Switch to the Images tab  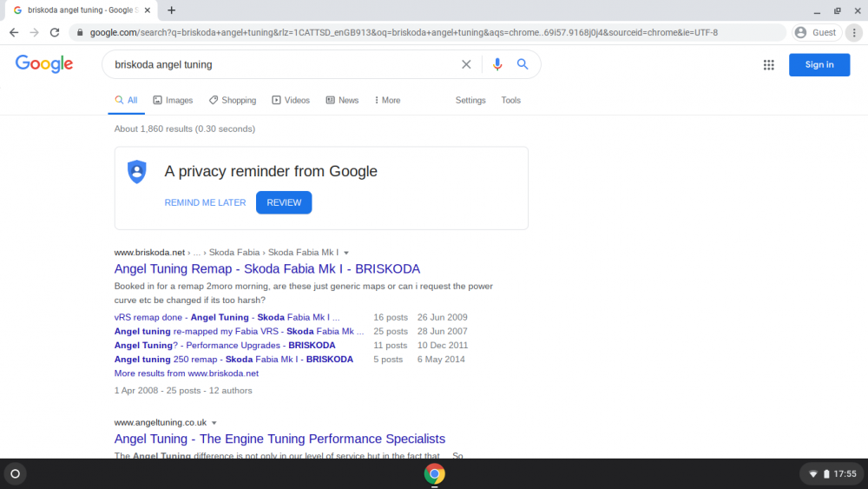[173, 100]
